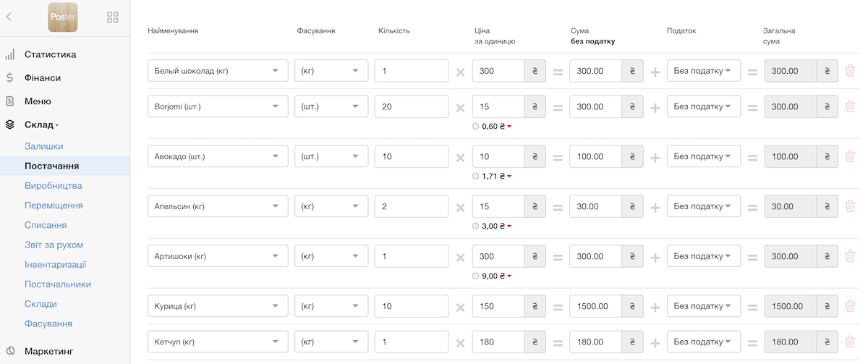Click the Меню document icon
Viewport: 868px width, 364px height.
[x=10, y=101]
